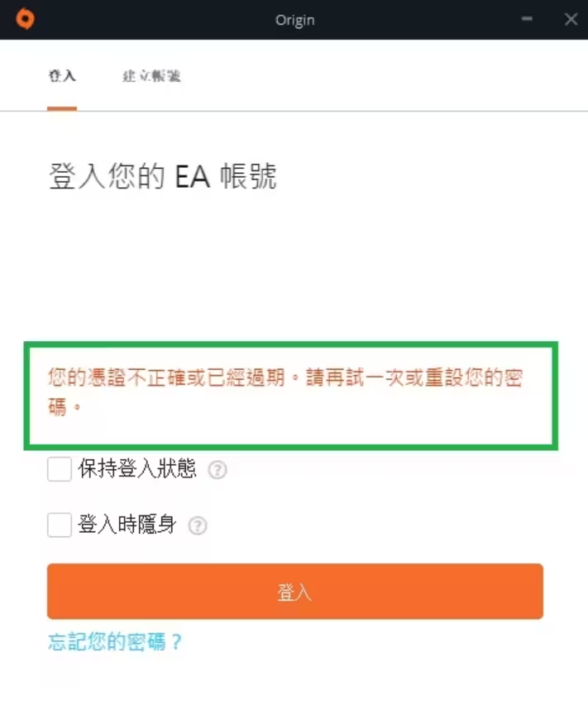The image size is (588, 705).
Task: Close the Origin login window
Action: click(x=571, y=19)
